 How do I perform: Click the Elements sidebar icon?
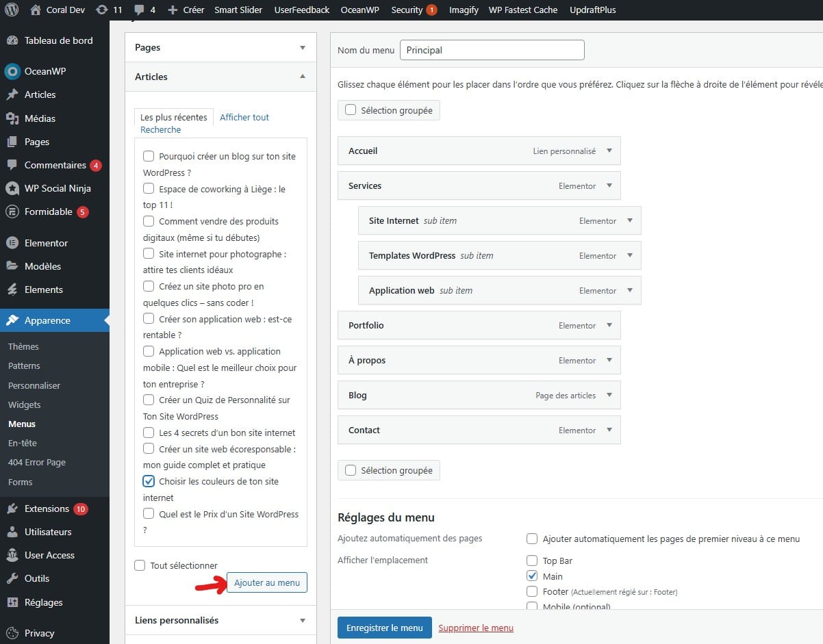point(12,289)
